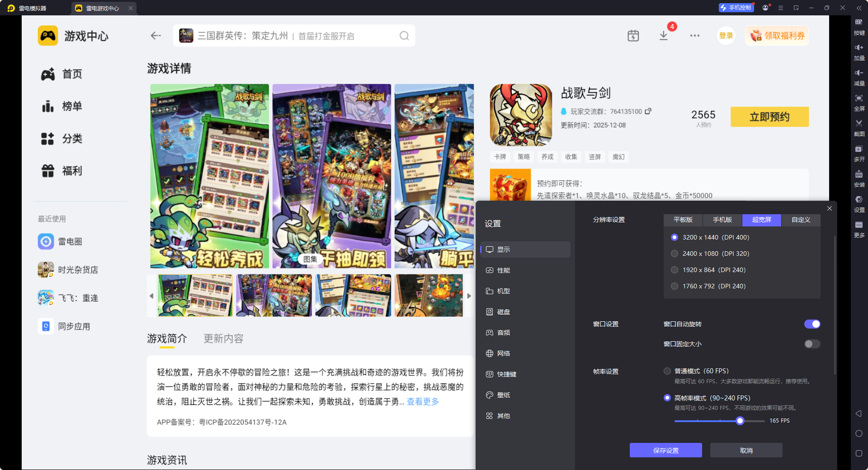Close the settings dialog
Viewport: 868px width, 470px height.
[830, 208]
